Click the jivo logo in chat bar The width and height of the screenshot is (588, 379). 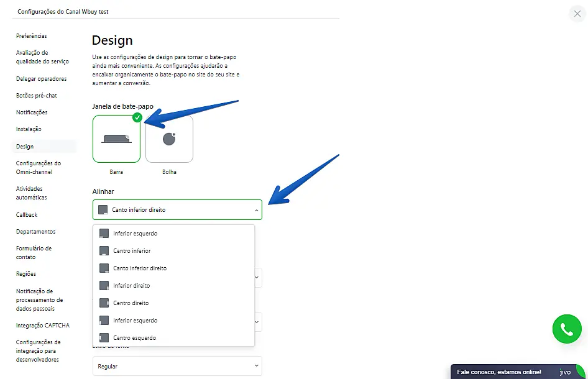pyautogui.click(x=565, y=372)
